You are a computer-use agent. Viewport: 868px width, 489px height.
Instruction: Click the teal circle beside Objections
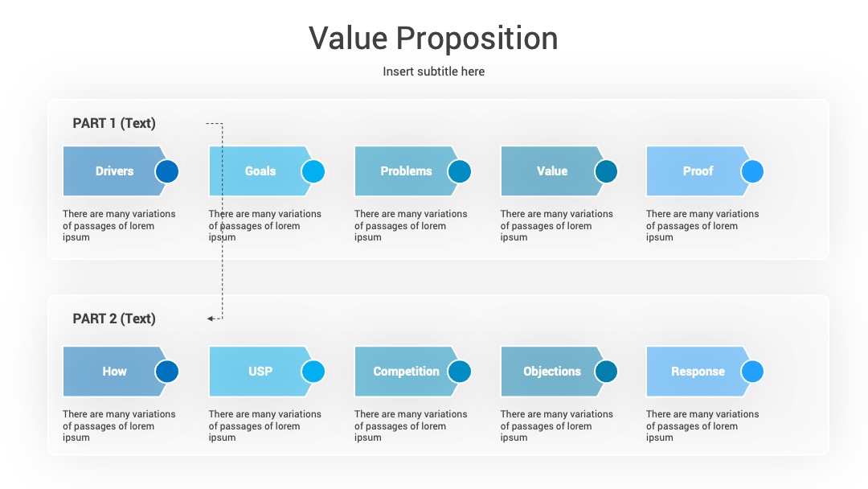point(606,372)
